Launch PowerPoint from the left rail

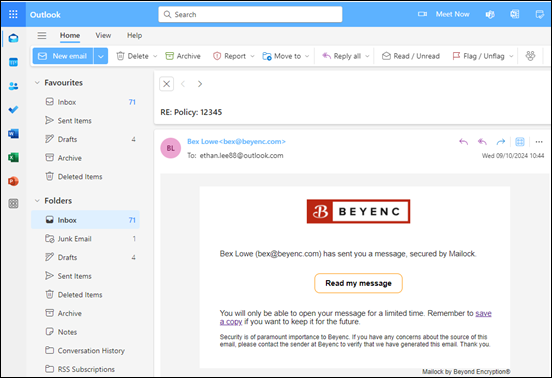(13, 181)
